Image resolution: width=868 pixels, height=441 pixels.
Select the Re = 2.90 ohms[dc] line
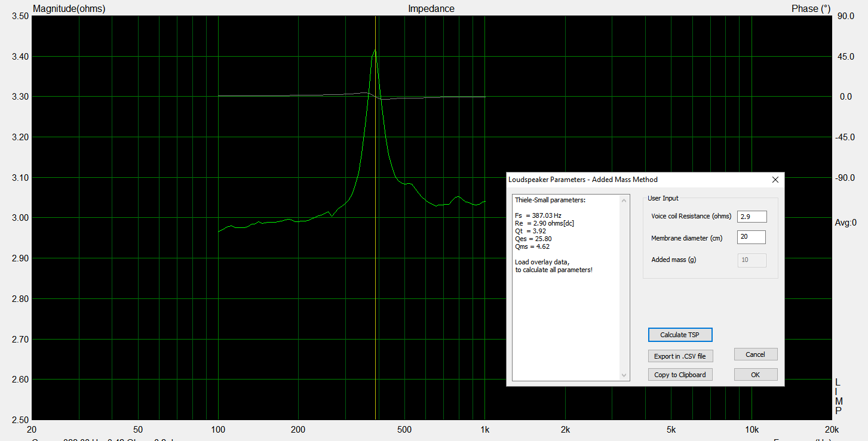(x=544, y=223)
